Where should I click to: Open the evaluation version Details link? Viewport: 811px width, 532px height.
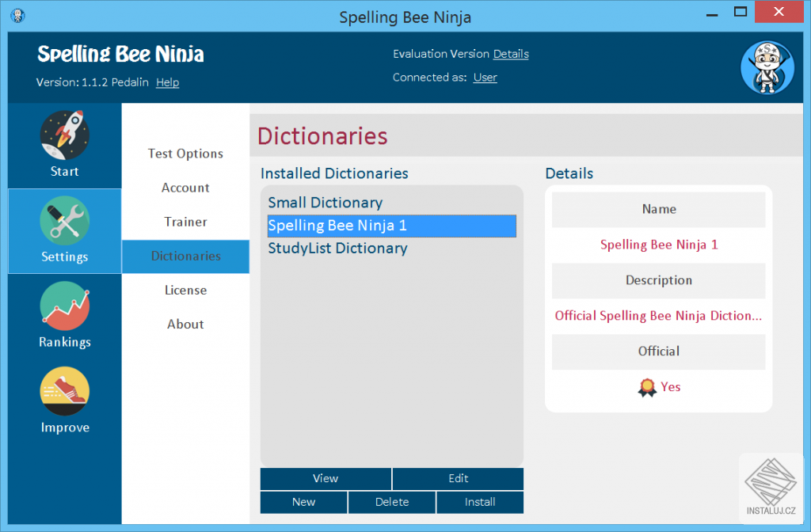coord(510,55)
